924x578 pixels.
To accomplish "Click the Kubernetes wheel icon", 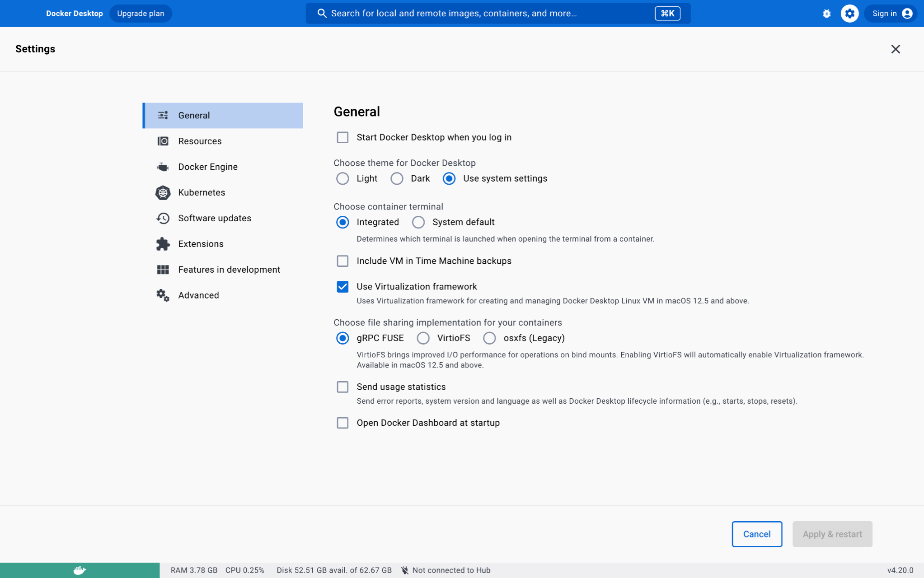I will (x=163, y=192).
